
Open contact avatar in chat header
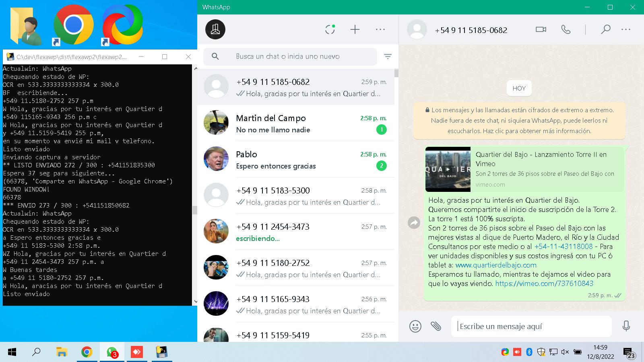[417, 29]
